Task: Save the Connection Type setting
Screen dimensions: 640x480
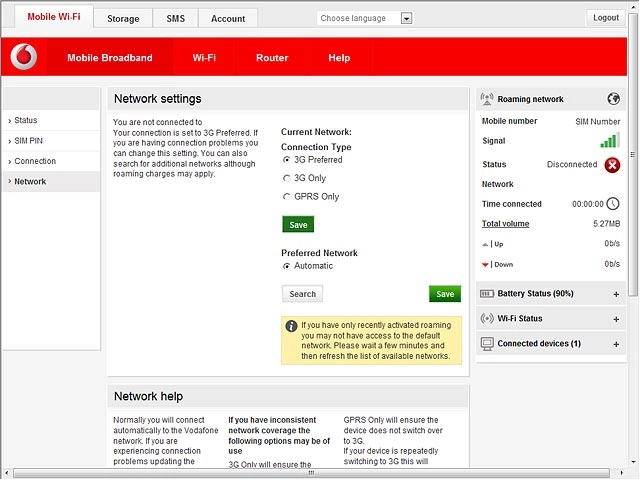Action: [x=298, y=224]
